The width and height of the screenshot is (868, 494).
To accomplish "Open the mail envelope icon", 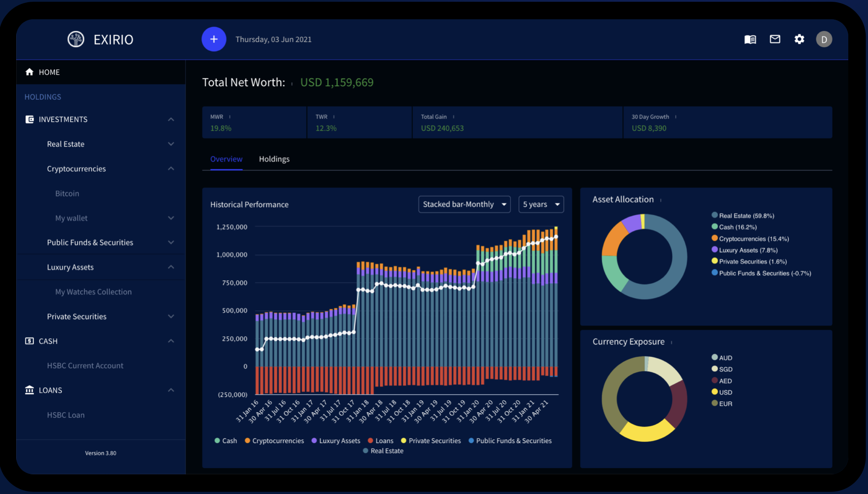I will click(x=775, y=39).
